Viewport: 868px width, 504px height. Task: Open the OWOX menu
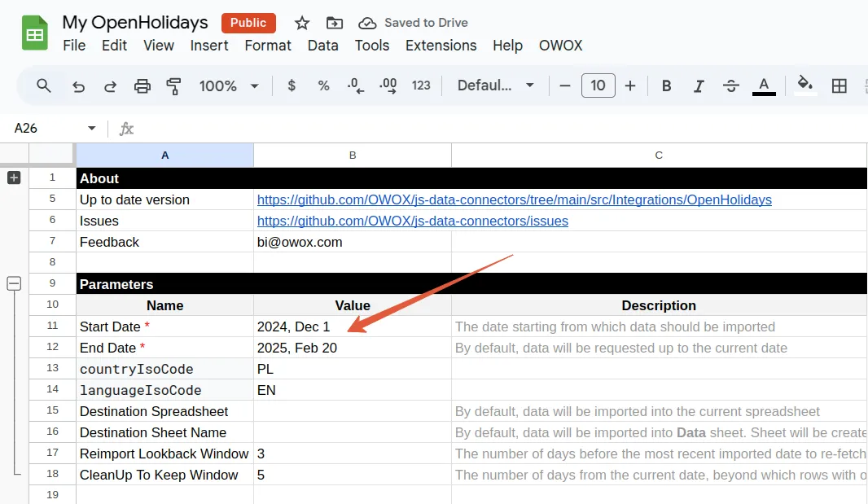[x=560, y=46]
